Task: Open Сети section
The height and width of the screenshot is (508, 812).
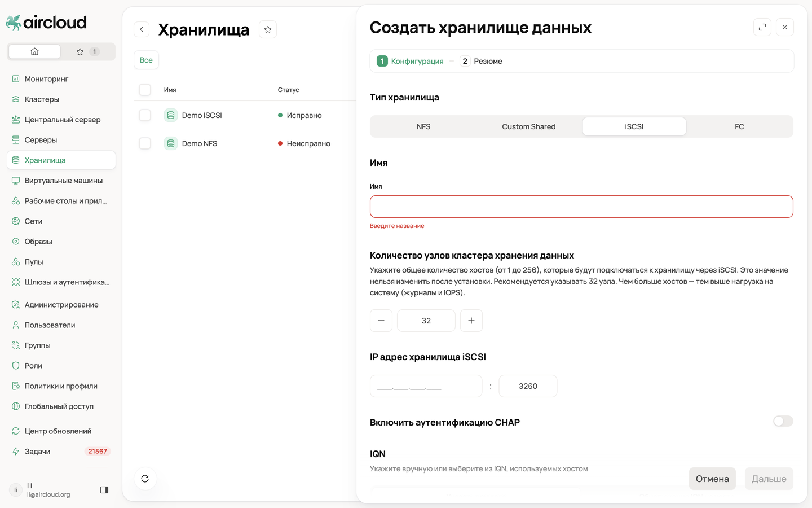Action: pos(61,221)
